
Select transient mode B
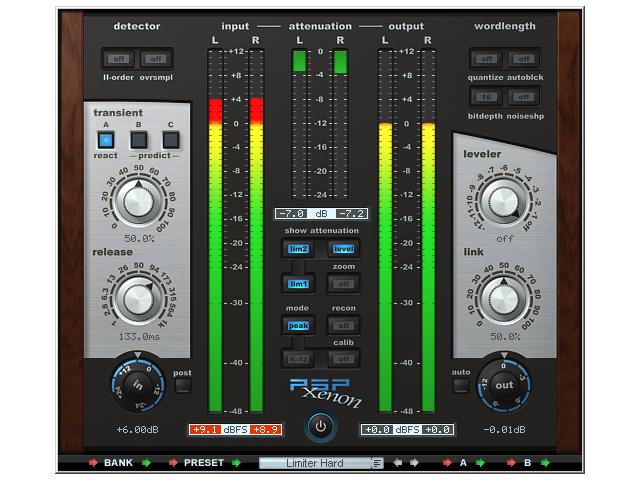point(140,139)
